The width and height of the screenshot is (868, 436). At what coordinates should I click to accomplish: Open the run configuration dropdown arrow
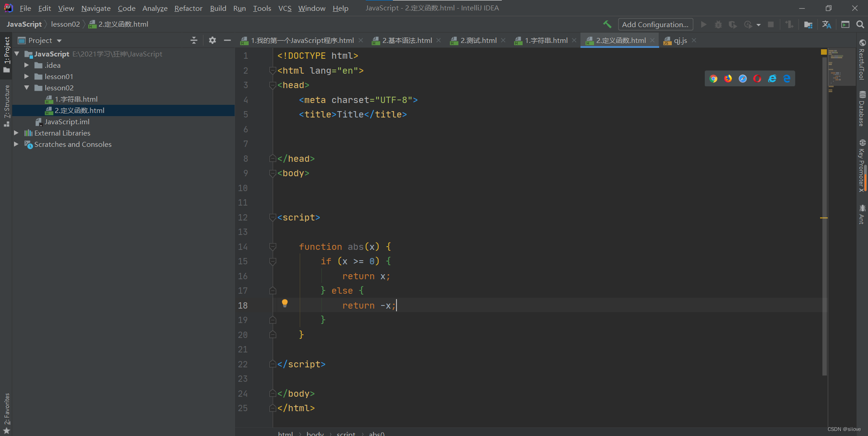pos(758,25)
